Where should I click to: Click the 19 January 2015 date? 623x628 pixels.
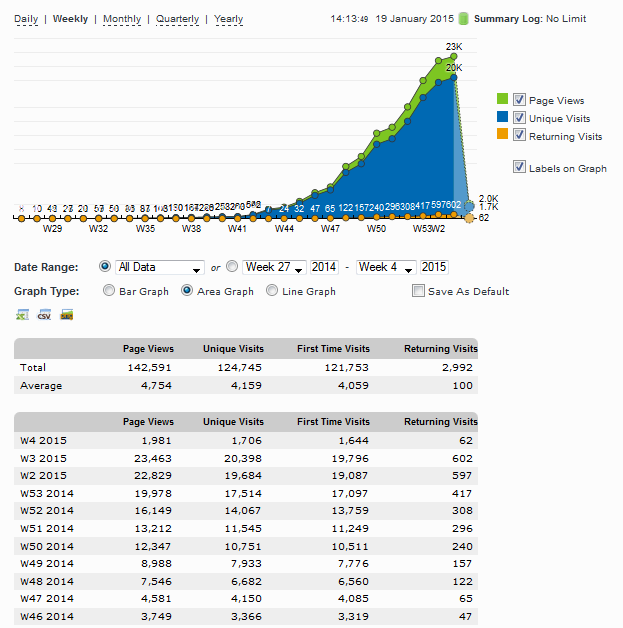coord(415,19)
